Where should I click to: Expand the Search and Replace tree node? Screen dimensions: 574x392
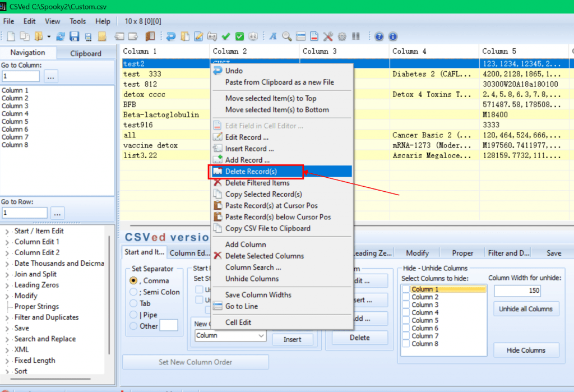7,339
